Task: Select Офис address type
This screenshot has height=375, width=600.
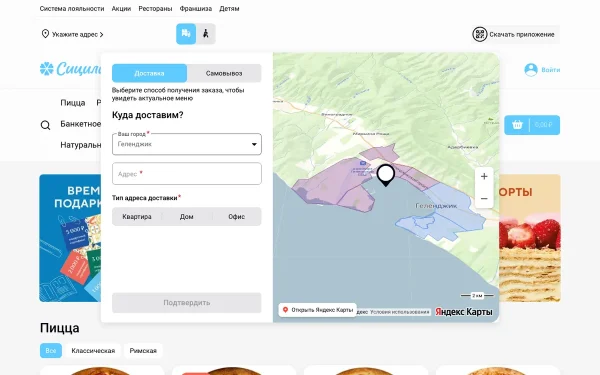Action: 236,217
